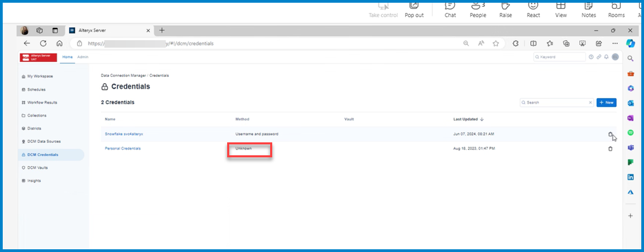Click Data Connection Manager breadcrumb

123,76
